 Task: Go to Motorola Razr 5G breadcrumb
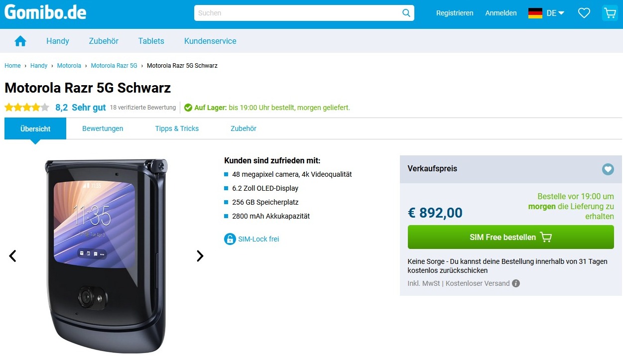pyautogui.click(x=114, y=66)
